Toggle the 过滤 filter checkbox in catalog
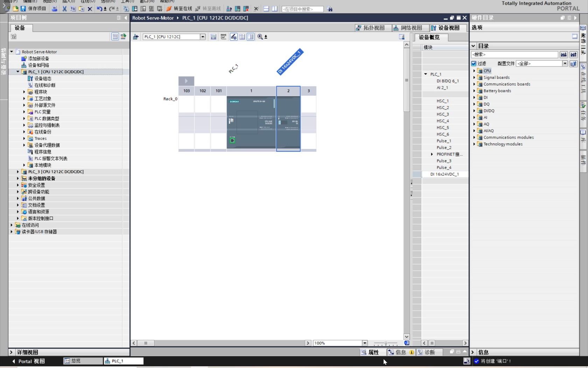Viewport: 588px width, 368px height. click(474, 63)
